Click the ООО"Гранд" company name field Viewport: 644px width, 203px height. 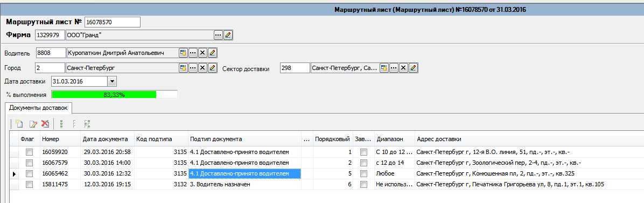click(x=139, y=35)
